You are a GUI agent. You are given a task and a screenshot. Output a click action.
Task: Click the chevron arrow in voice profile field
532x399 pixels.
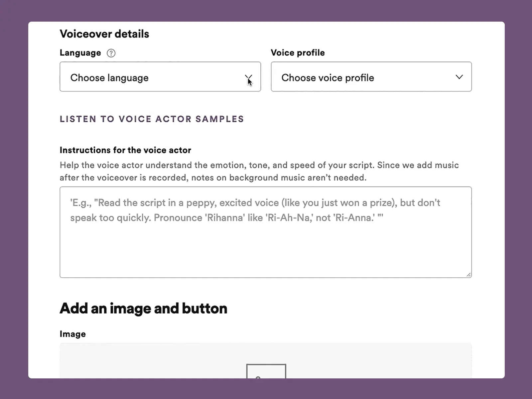point(459,77)
